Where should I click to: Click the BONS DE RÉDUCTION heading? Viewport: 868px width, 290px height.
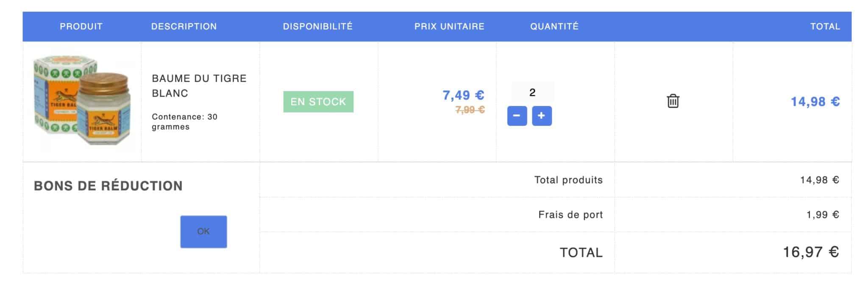coord(108,186)
